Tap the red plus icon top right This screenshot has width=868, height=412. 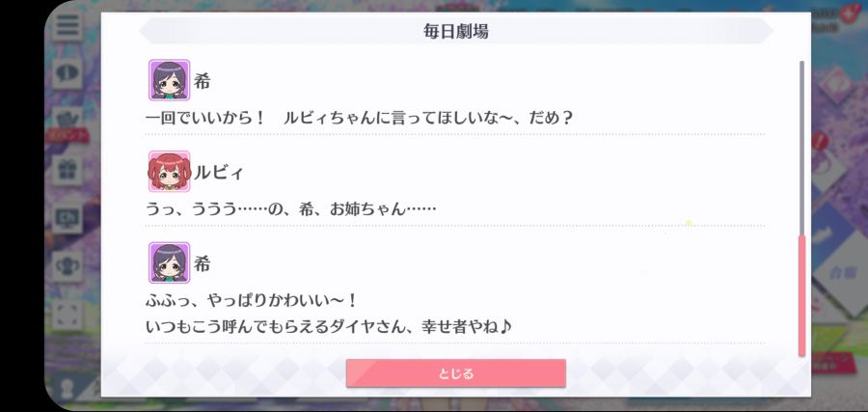pos(848,13)
